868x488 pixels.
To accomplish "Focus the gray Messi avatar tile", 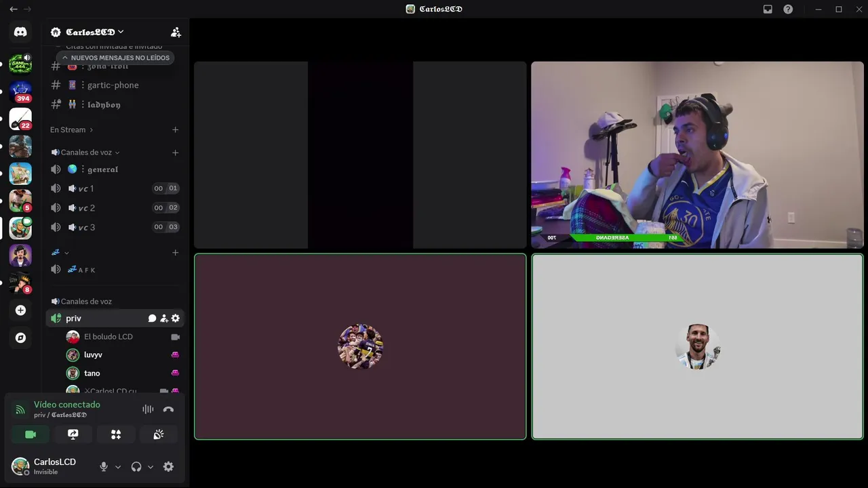I will [697, 346].
